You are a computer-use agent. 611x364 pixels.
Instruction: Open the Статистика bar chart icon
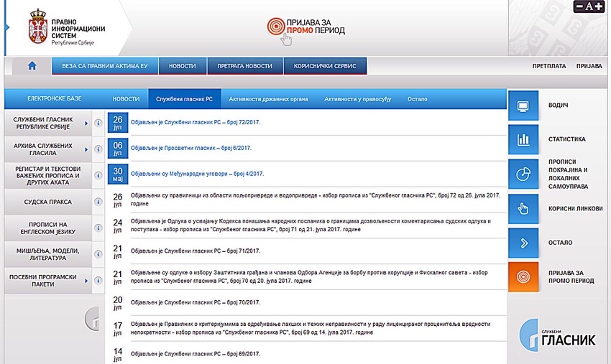coord(523,139)
